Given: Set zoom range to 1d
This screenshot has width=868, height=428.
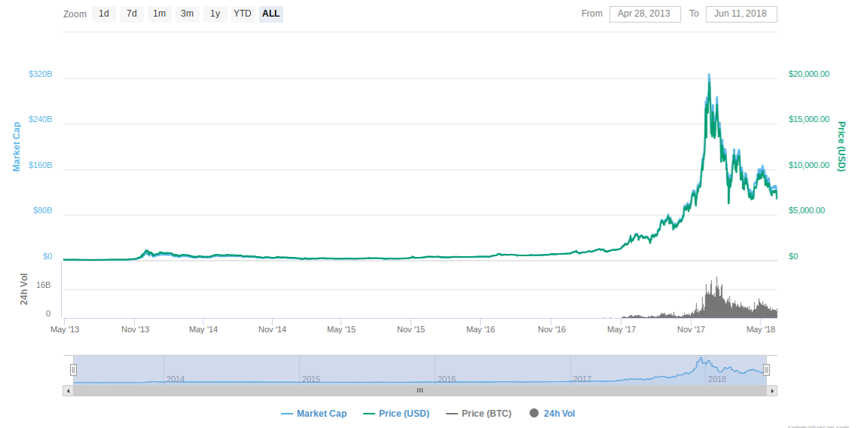Looking at the screenshot, I should point(104,14).
